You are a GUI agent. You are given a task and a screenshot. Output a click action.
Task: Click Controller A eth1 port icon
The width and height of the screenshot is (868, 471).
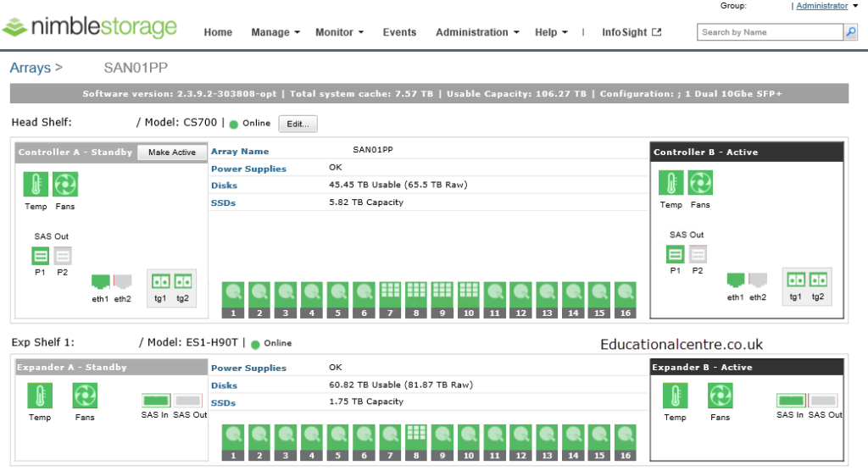100,282
